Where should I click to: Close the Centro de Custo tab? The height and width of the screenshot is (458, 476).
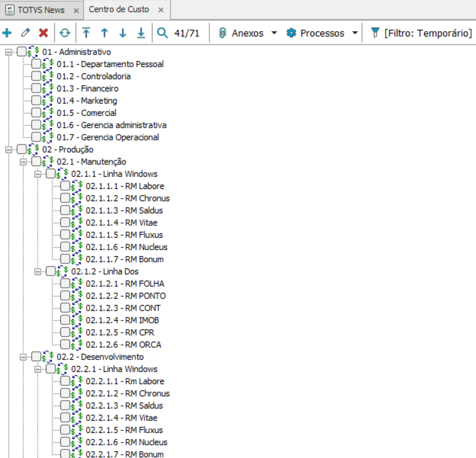tap(161, 10)
